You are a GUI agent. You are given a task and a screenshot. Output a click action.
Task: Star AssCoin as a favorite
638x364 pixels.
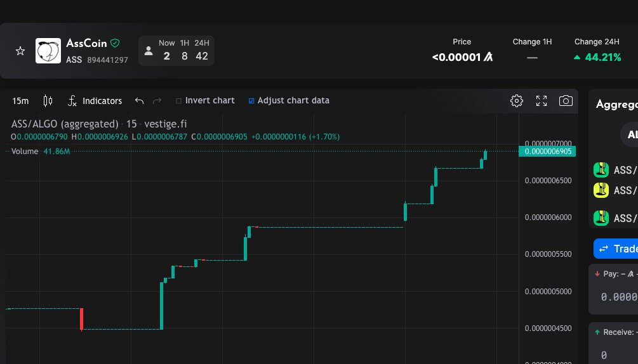(20, 51)
